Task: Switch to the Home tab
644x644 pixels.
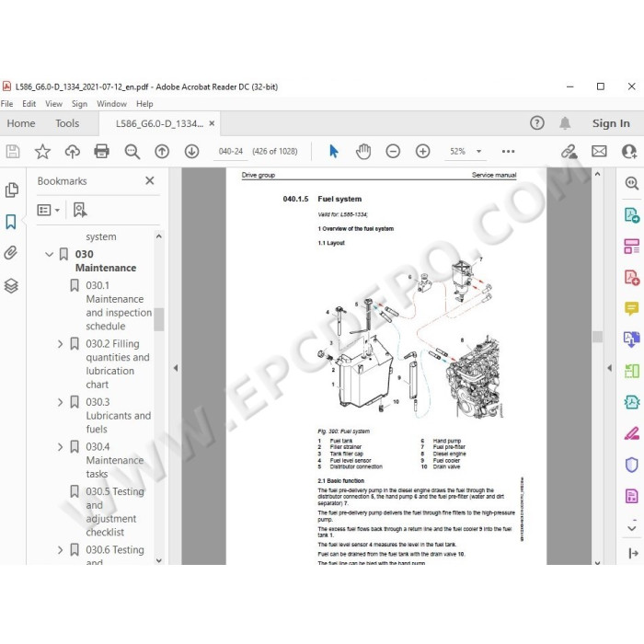Action: click(x=21, y=123)
